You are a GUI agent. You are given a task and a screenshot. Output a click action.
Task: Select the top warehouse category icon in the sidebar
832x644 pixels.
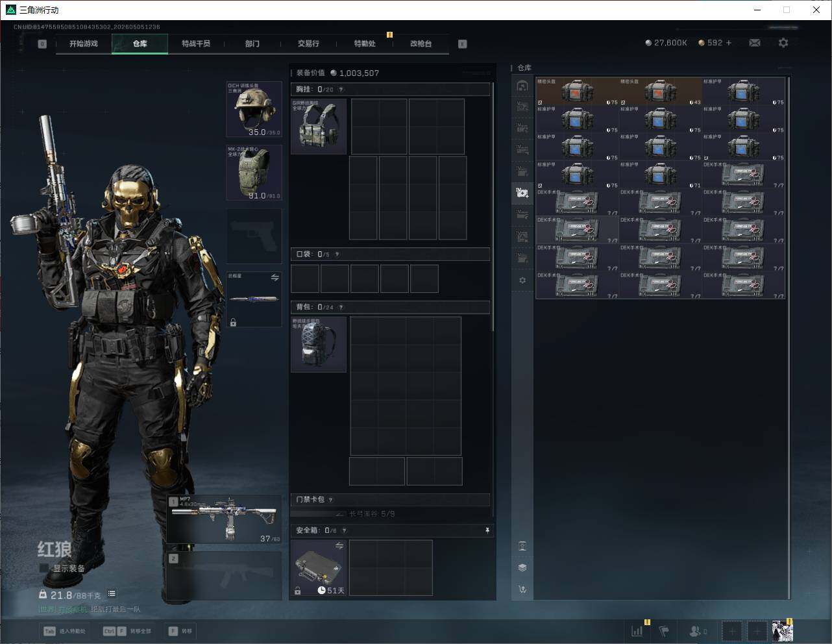522,86
